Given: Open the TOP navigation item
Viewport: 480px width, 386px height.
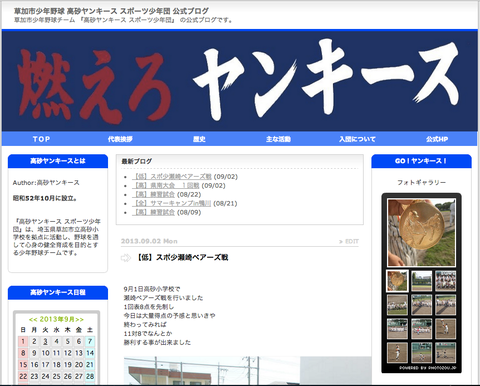Looking at the screenshot, I should point(41,139).
